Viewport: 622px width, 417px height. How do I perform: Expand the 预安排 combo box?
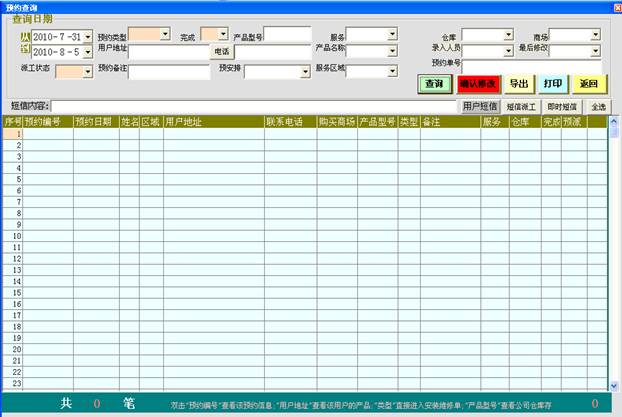(x=305, y=72)
